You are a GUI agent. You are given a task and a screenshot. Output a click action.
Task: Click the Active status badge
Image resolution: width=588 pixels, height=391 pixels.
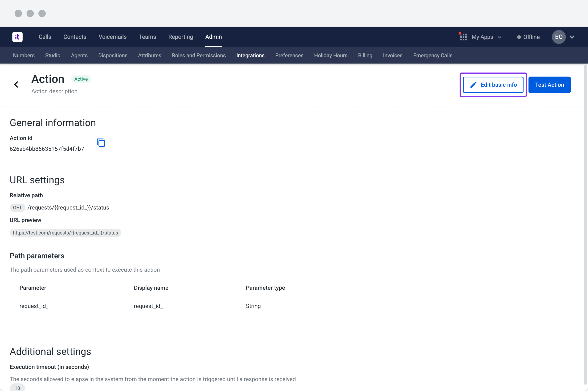[x=81, y=79]
